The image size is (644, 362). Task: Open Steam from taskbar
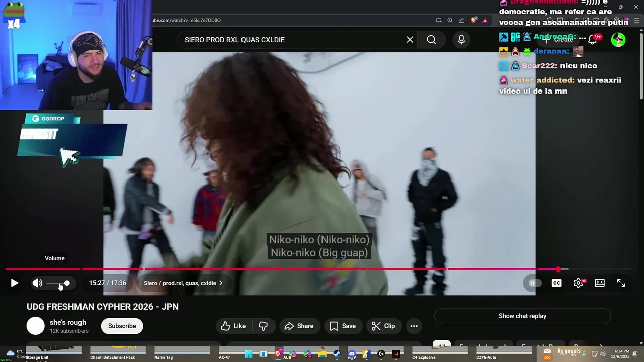pos(337,354)
